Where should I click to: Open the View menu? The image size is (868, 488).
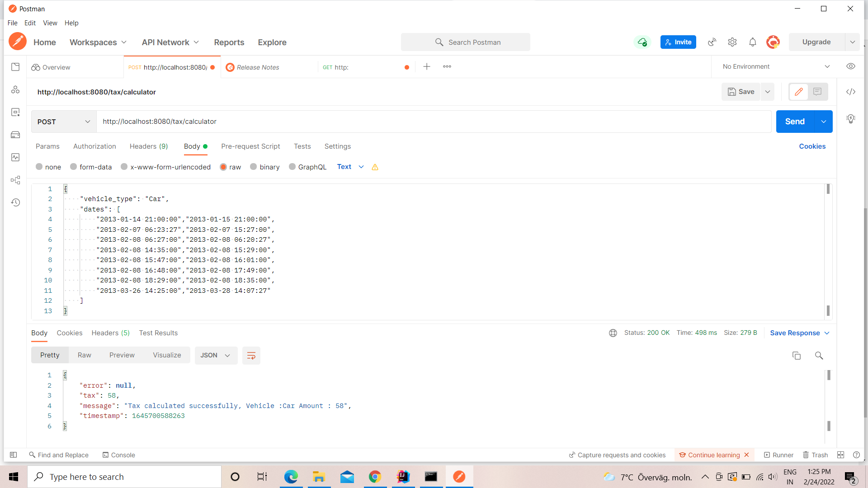click(x=50, y=23)
